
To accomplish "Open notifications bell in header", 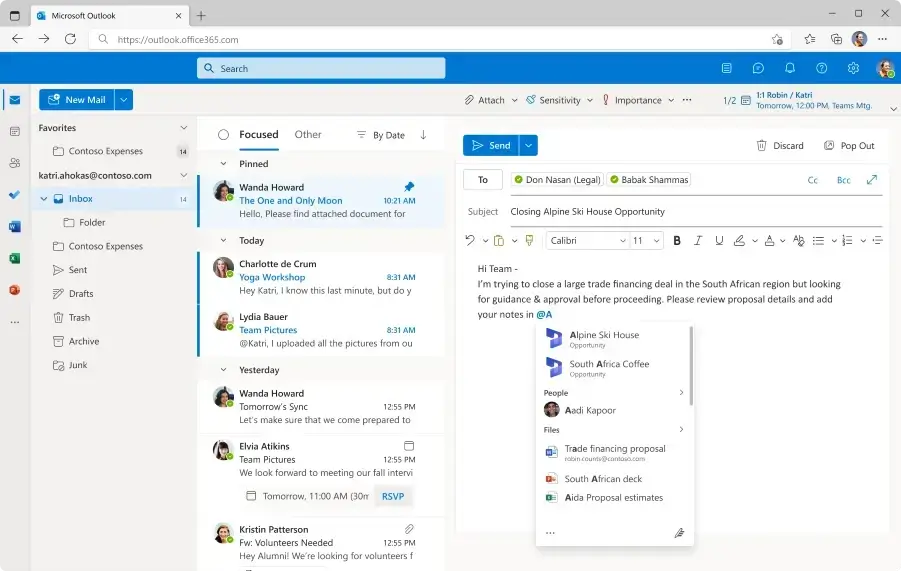I will click(x=789, y=68).
